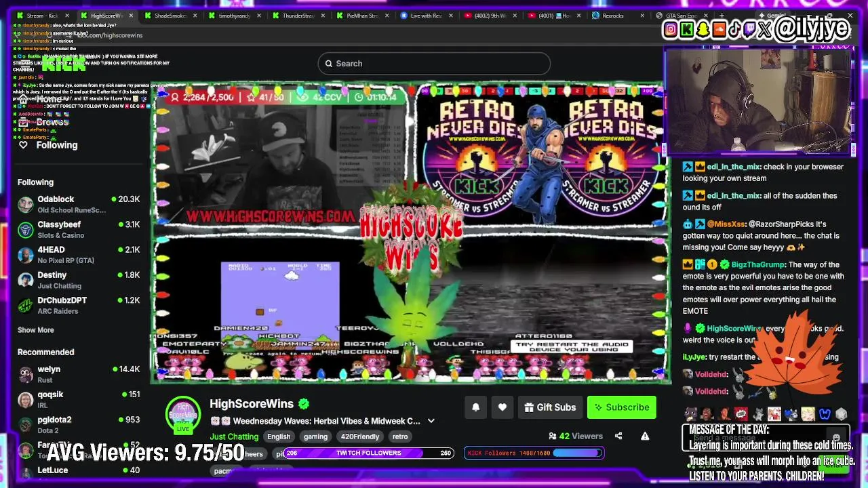Click the Following heart icon in sidebar
The height and width of the screenshot is (488, 868).
(23, 145)
